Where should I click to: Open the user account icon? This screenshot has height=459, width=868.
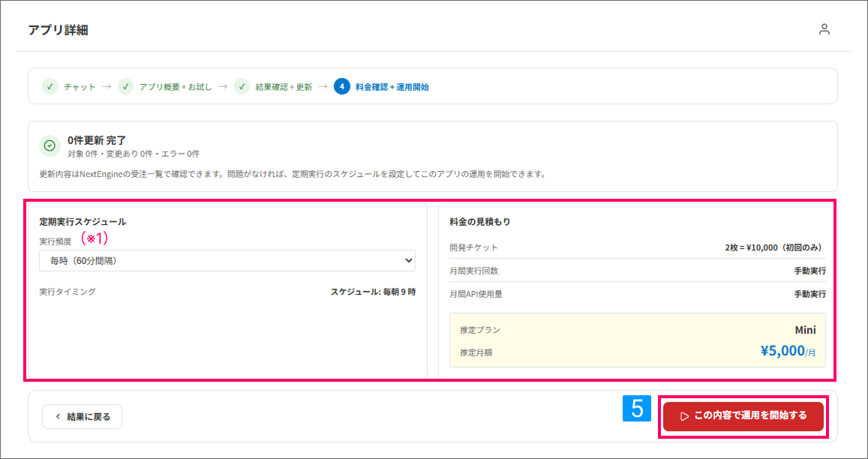tap(824, 29)
